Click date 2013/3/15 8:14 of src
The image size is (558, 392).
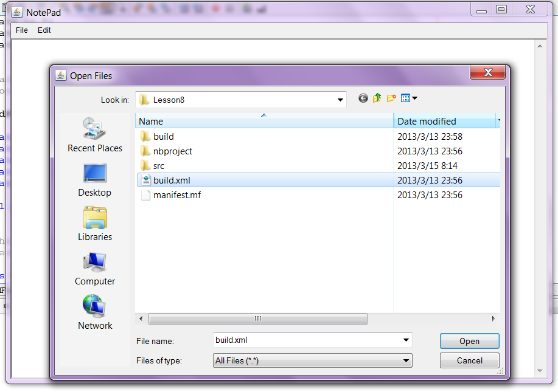click(427, 166)
